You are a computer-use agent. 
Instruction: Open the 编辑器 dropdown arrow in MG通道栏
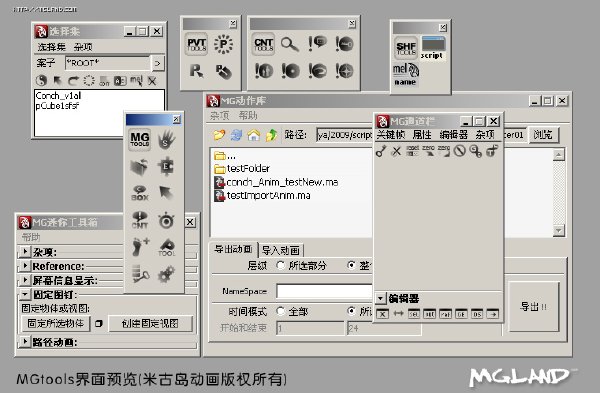[x=381, y=298]
